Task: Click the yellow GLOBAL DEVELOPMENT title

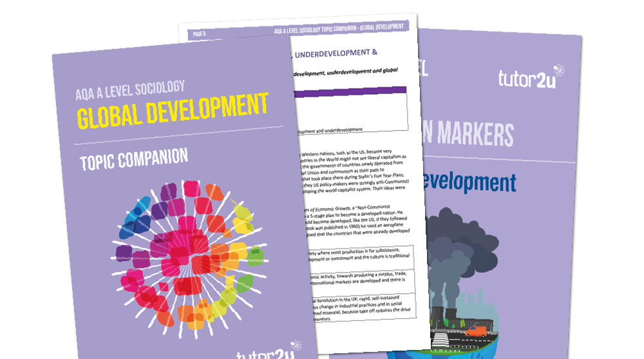Action: [x=173, y=111]
